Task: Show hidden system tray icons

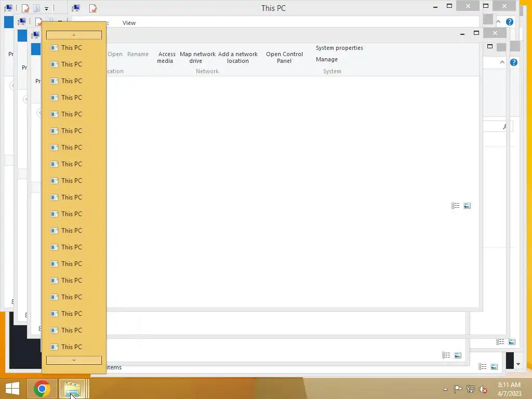Action: pos(445,389)
